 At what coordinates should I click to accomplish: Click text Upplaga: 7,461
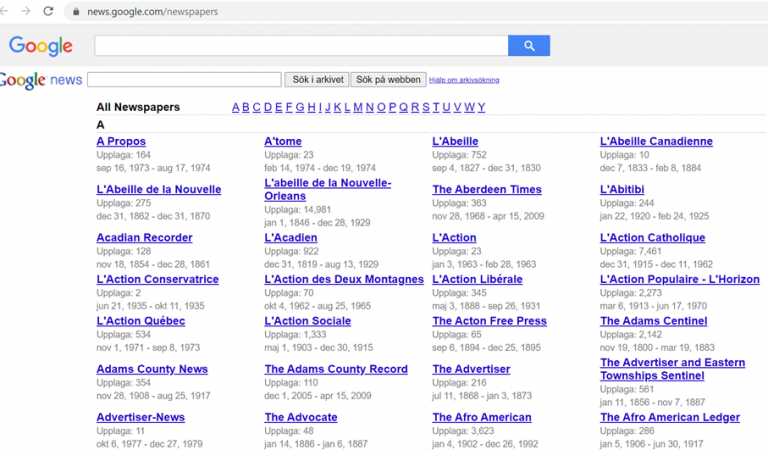pyautogui.click(x=631, y=251)
